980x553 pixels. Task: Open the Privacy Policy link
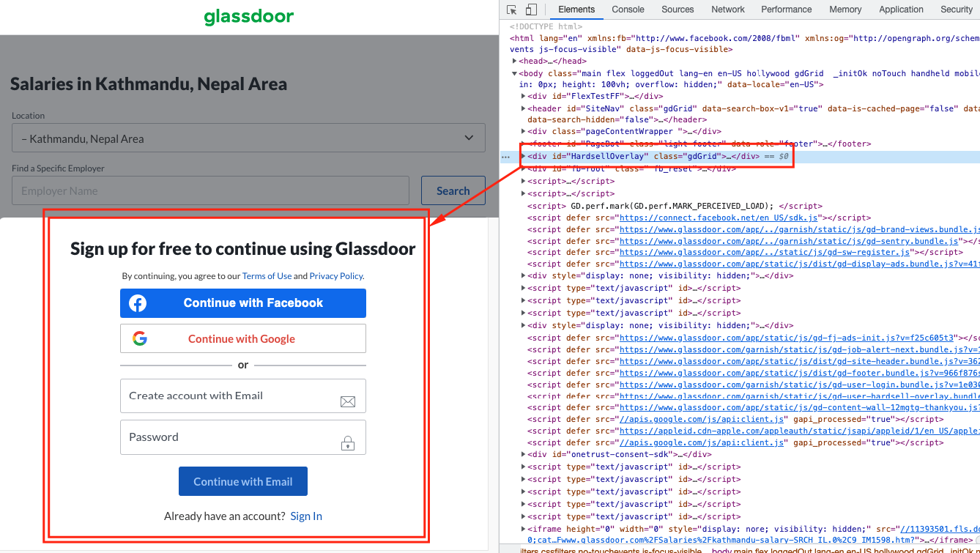pyautogui.click(x=336, y=276)
